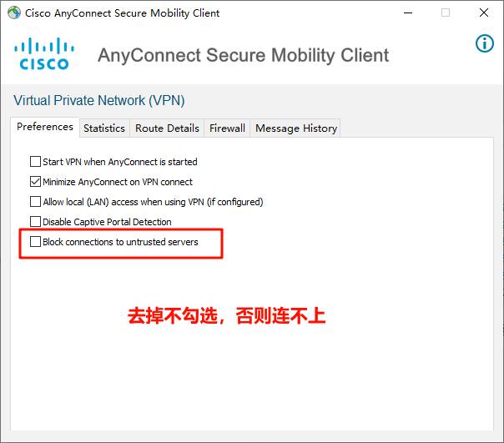504x443 pixels.
Task: Click the AnyConnect globe icon in title bar
Action: click(14, 13)
